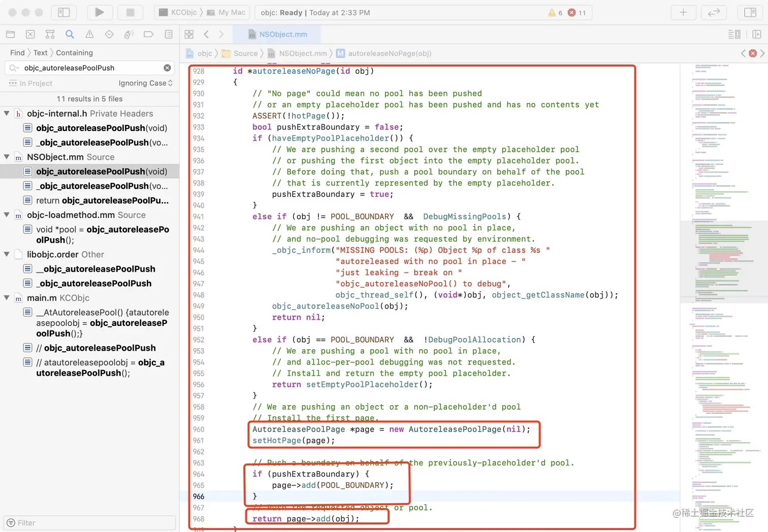The width and height of the screenshot is (768, 532).
Task: Go back in editor history
Action: tap(206, 35)
